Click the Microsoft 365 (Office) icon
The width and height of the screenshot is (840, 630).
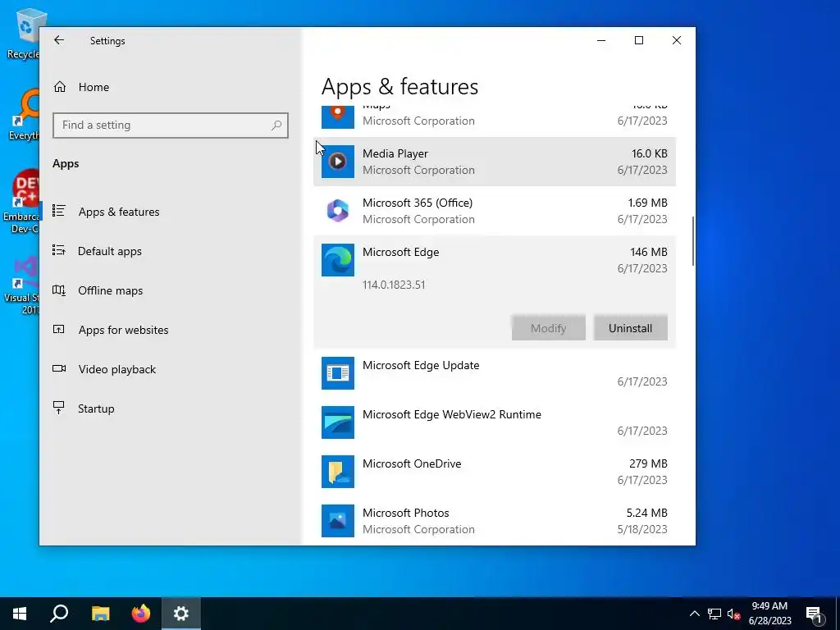click(x=337, y=211)
